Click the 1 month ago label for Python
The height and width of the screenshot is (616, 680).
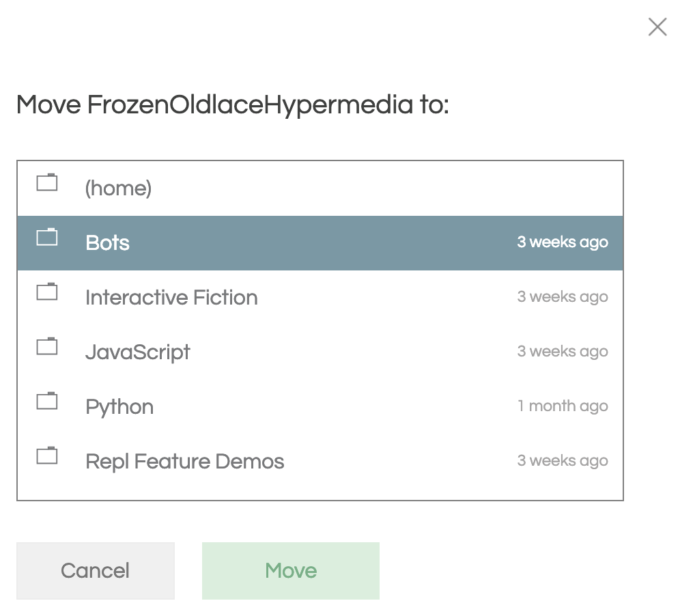[x=563, y=406]
